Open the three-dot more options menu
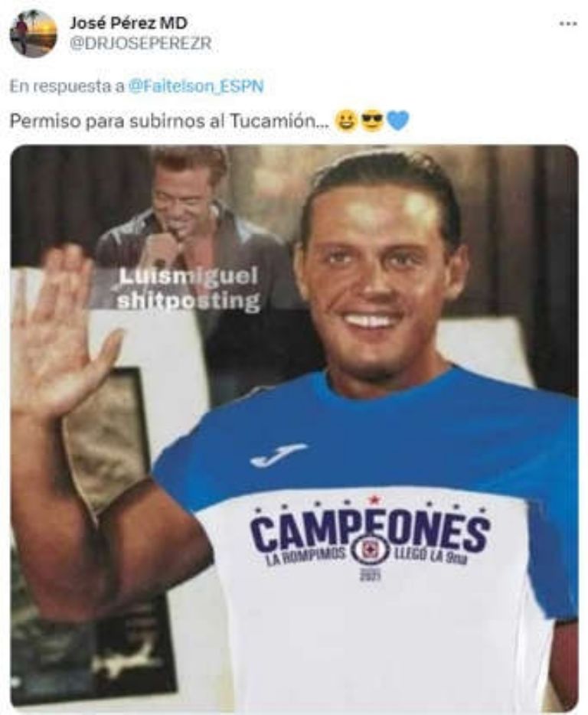 click(568, 23)
